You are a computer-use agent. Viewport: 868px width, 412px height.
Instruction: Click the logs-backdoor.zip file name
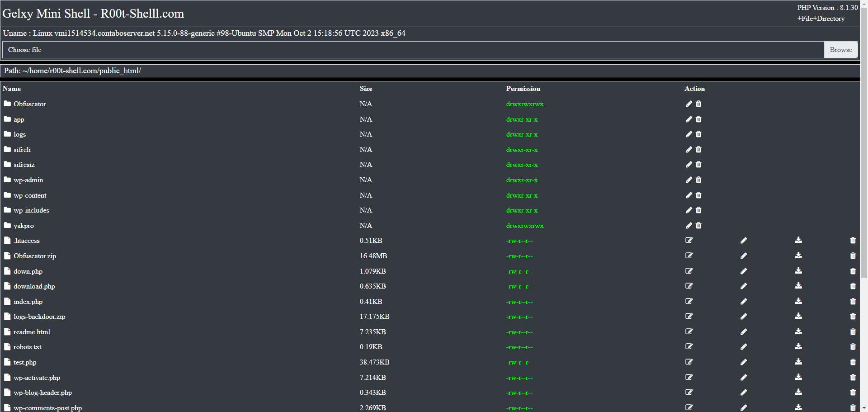point(39,317)
